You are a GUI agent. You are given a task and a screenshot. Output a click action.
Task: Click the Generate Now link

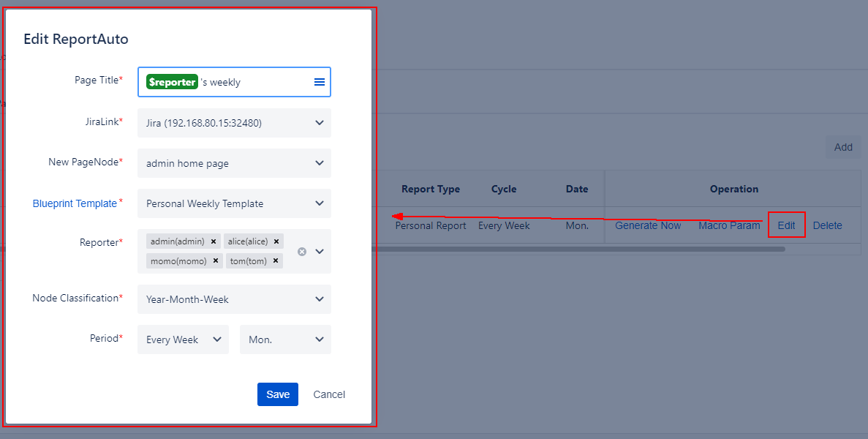(x=648, y=225)
